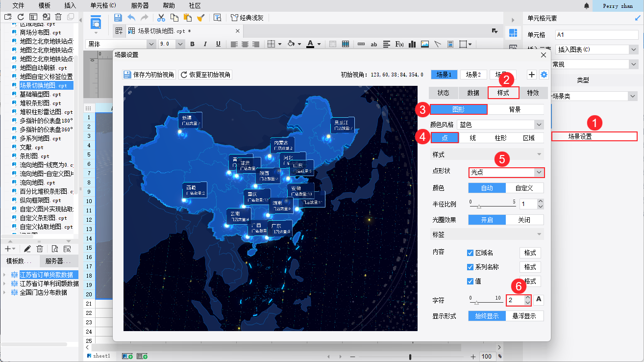This screenshot has height=362, width=644.
Task: Switch to the 数据 tab in dialog
Action: pos(473,93)
